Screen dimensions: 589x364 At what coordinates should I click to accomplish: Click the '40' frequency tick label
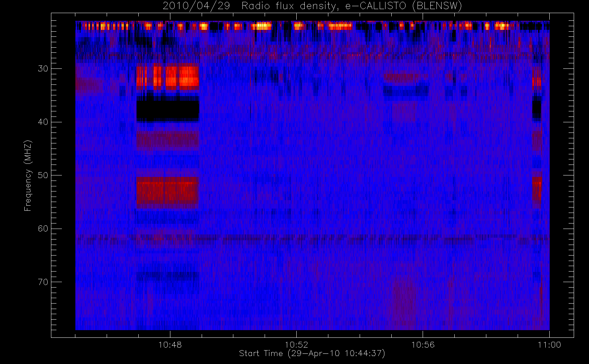point(43,122)
